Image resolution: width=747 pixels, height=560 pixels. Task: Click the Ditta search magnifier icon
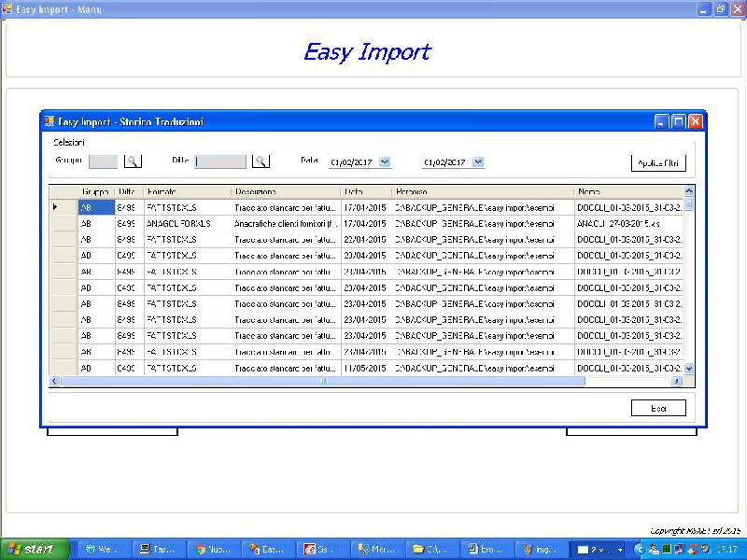[261, 161]
